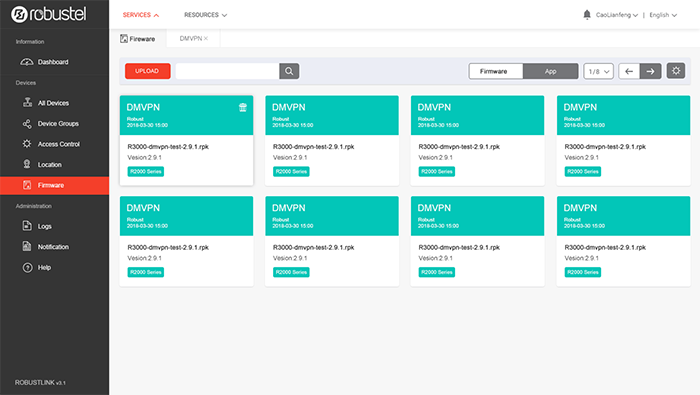Viewport: 700px width, 395px height.
Task: Go to next page with right arrow
Action: point(650,71)
